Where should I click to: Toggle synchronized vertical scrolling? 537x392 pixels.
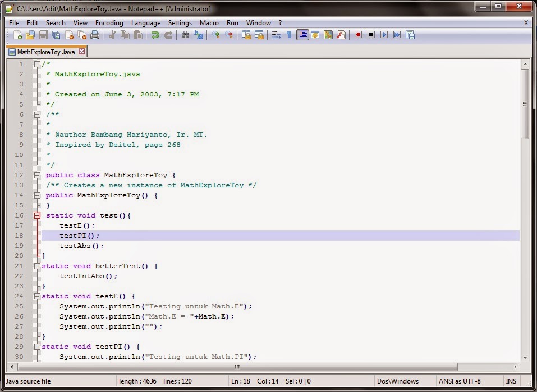(x=246, y=35)
